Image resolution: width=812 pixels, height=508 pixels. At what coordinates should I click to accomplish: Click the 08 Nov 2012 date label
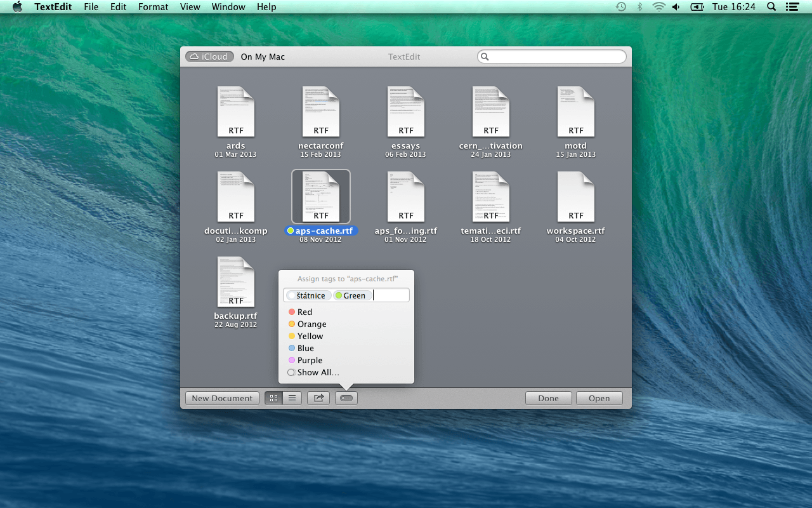coord(321,240)
